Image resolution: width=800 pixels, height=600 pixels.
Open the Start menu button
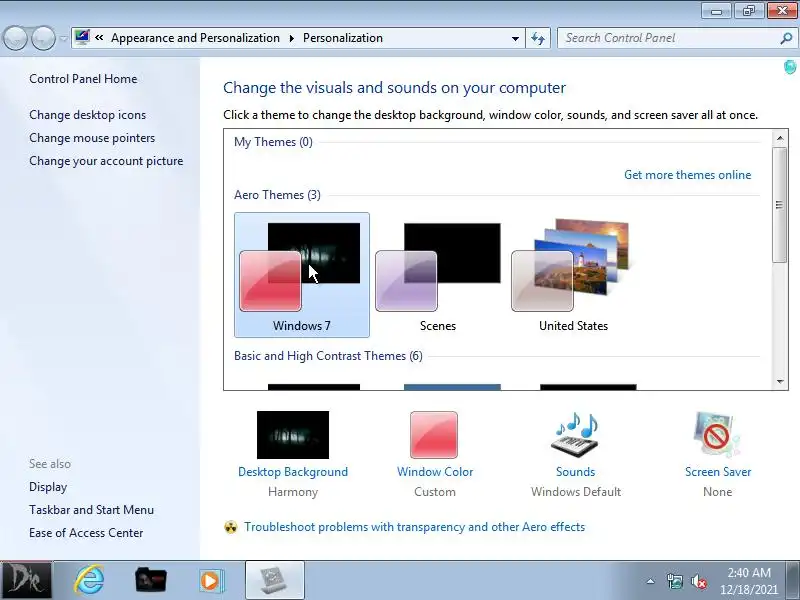click(x=26, y=581)
